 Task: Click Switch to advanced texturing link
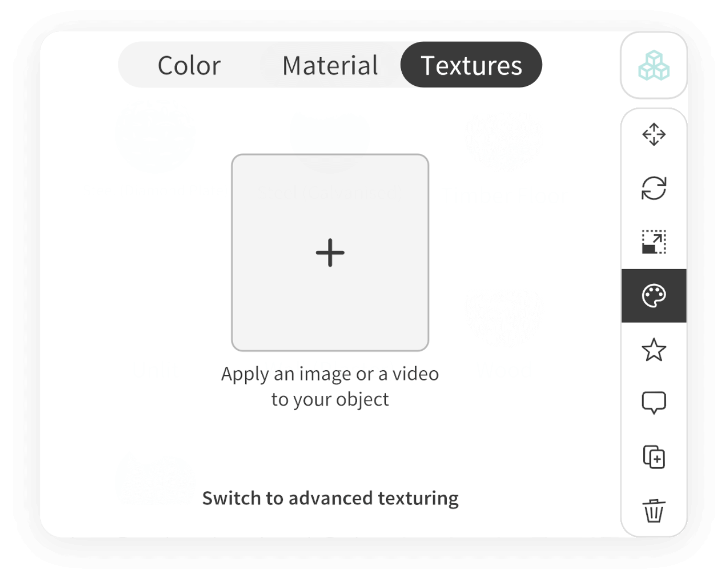tap(330, 498)
